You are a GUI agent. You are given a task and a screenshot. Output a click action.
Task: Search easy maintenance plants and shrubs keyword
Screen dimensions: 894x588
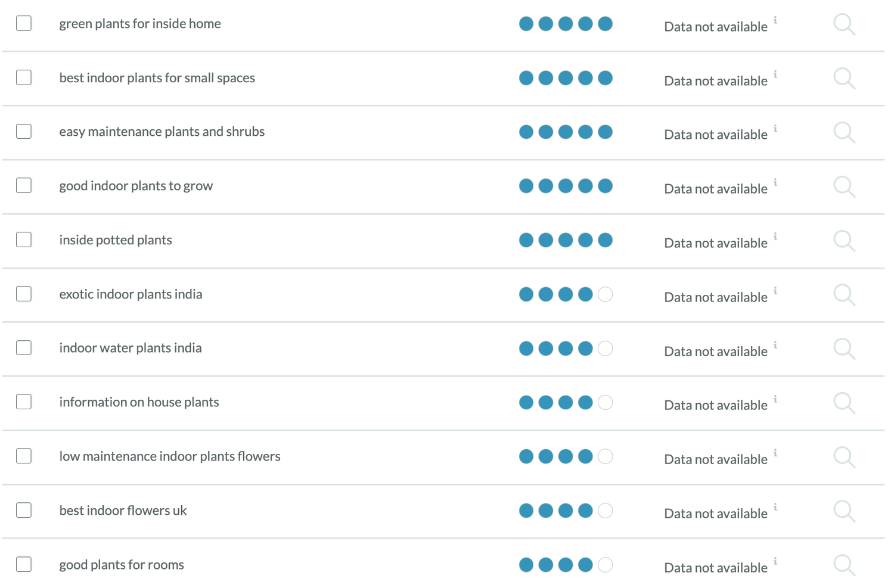click(x=844, y=132)
